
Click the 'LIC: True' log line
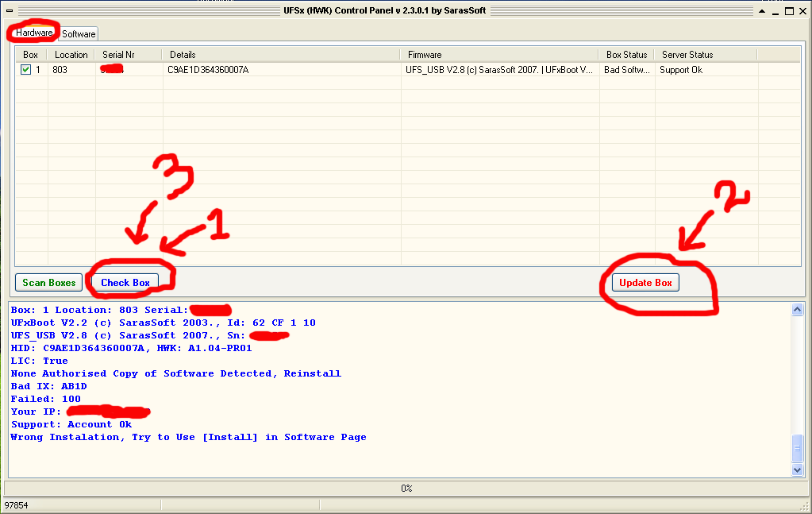[40, 361]
